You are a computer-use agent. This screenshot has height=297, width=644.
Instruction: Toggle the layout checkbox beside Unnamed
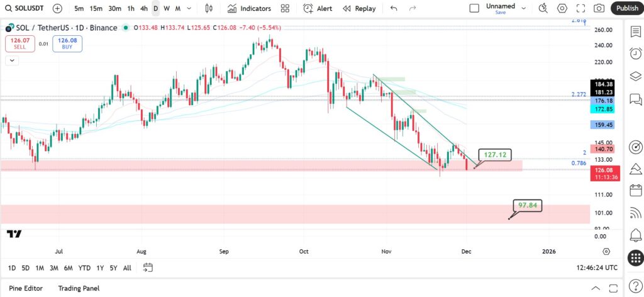coord(474,8)
